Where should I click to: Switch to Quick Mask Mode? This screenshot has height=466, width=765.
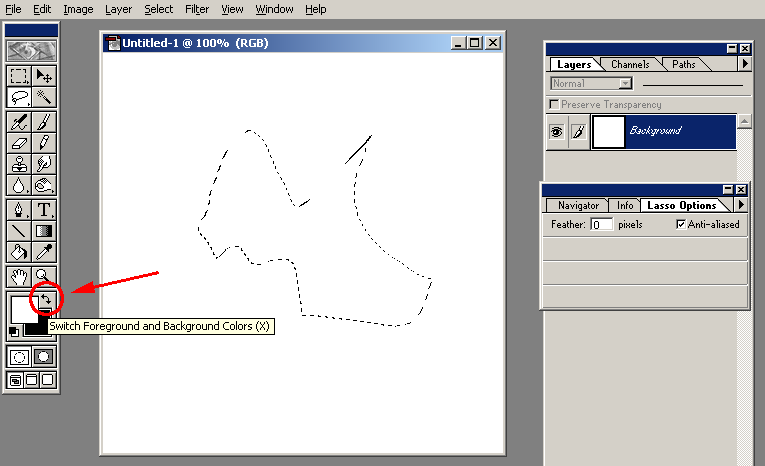(x=44, y=357)
